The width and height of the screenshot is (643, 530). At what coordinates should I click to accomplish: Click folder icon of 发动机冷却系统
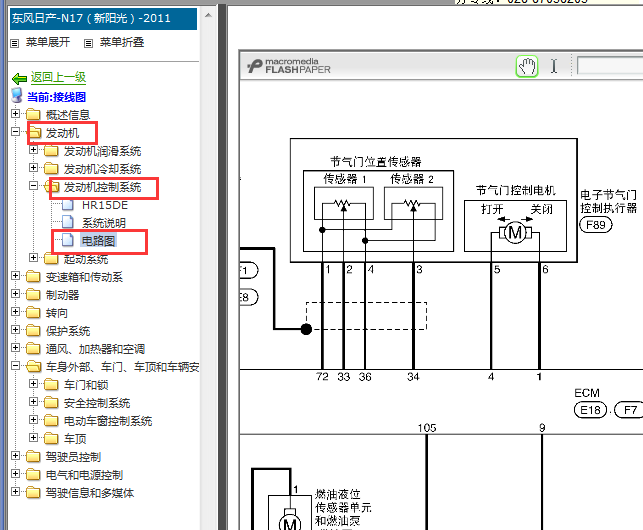pyautogui.click(x=51, y=168)
